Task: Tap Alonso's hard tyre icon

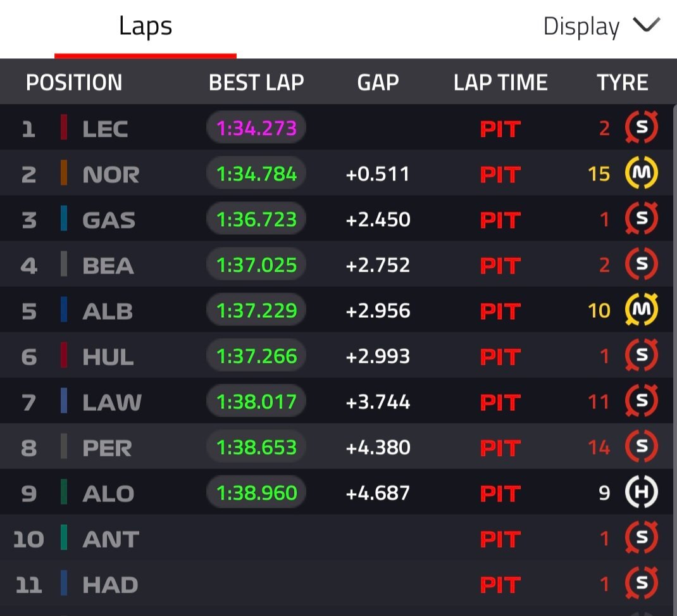Action: coord(642,492)
